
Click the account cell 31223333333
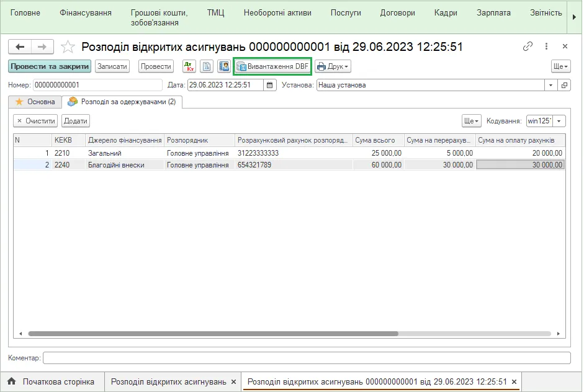click(294, 153)
